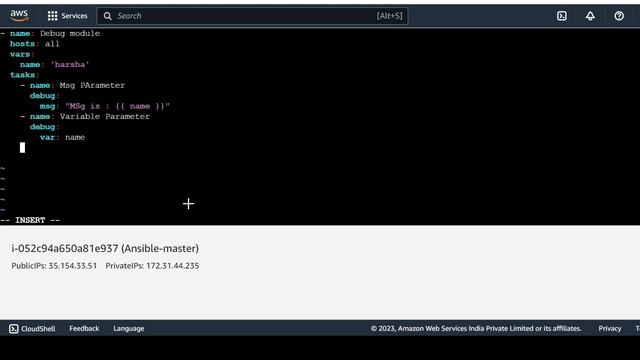Click the '-- INSERT --' vim status line
The width and height of the screenshot is (640, 360).
(x=30, y=220)
